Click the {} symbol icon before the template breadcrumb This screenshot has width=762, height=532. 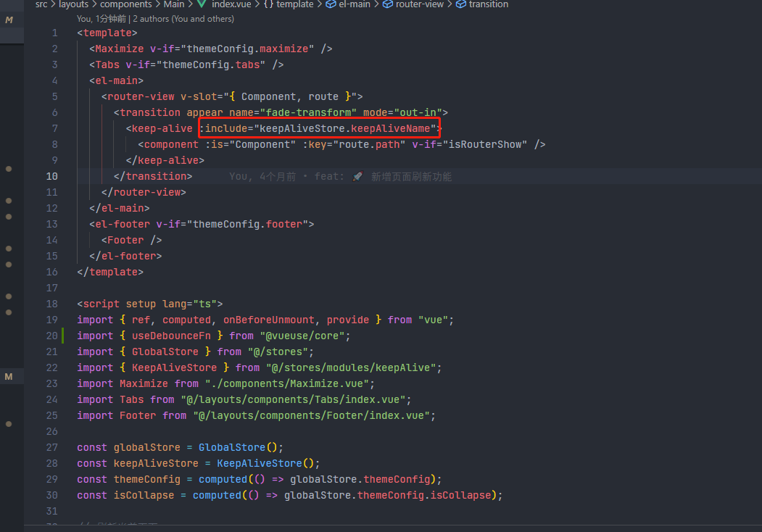click(x=269, y=5)
